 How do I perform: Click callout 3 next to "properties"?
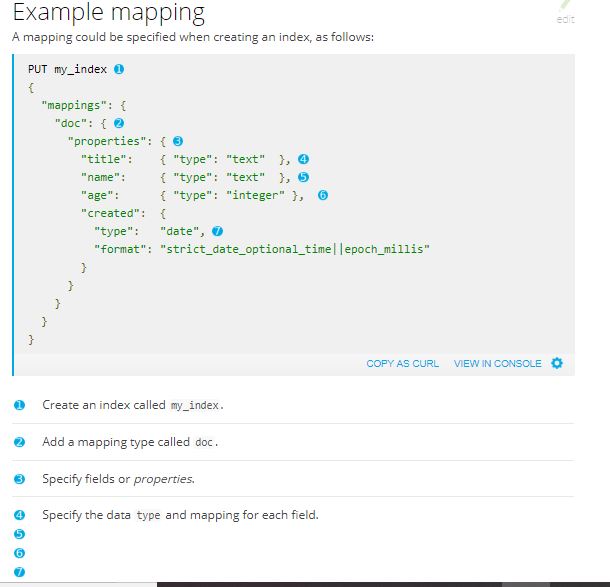click(178, 141)
